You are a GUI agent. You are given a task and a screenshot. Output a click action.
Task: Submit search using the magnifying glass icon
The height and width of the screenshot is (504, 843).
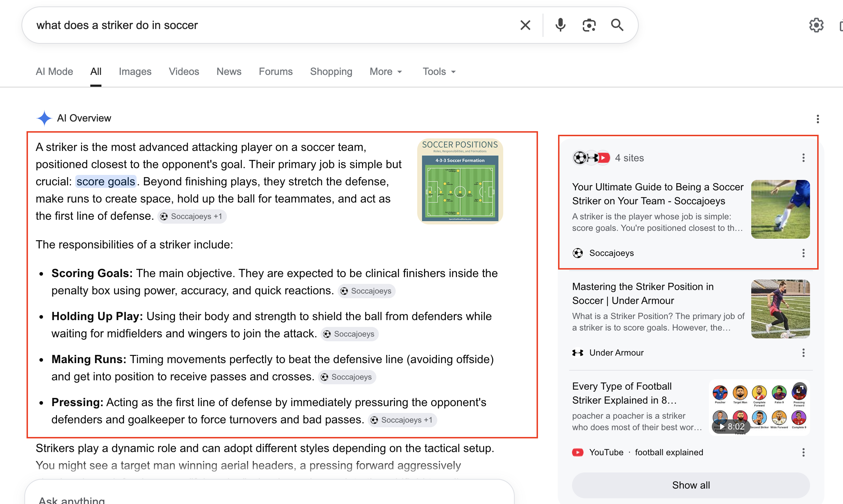pos(617,25)
